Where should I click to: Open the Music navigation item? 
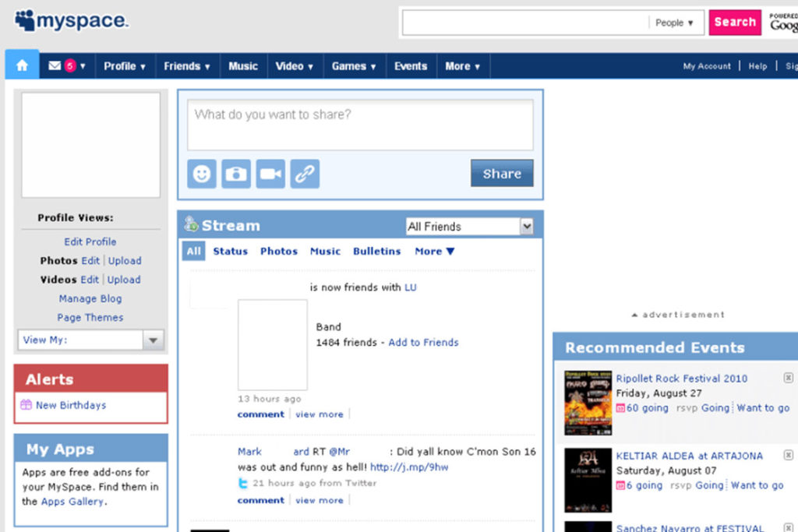(243, 66)
